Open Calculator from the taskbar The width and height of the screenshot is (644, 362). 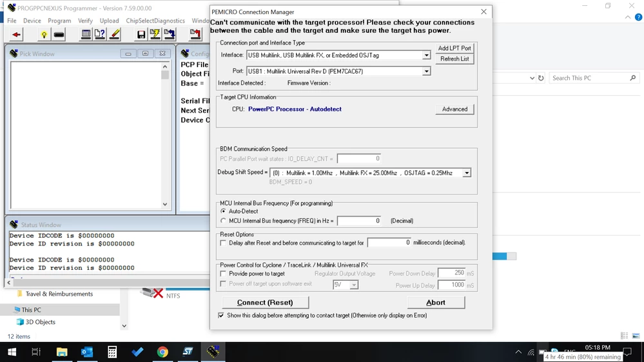[112, 352]
